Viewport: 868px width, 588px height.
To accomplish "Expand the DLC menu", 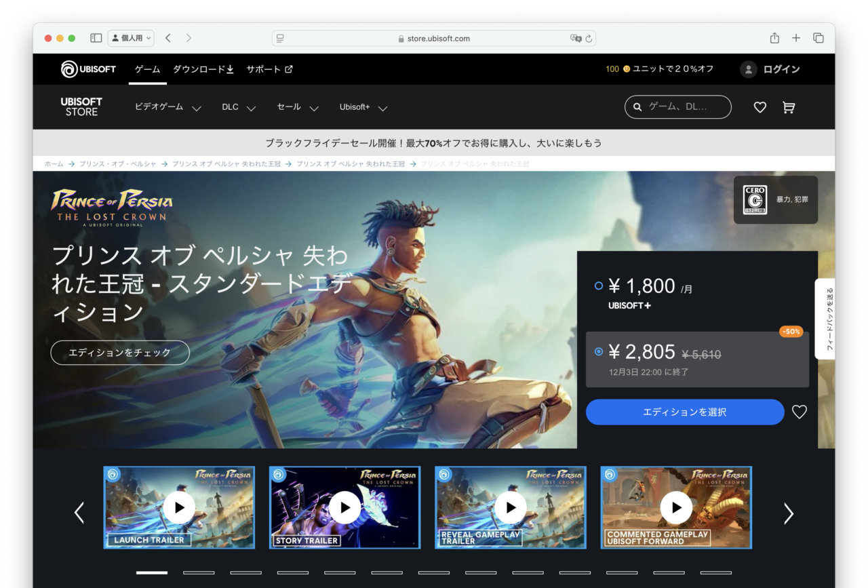I will [x=239, y=107].
